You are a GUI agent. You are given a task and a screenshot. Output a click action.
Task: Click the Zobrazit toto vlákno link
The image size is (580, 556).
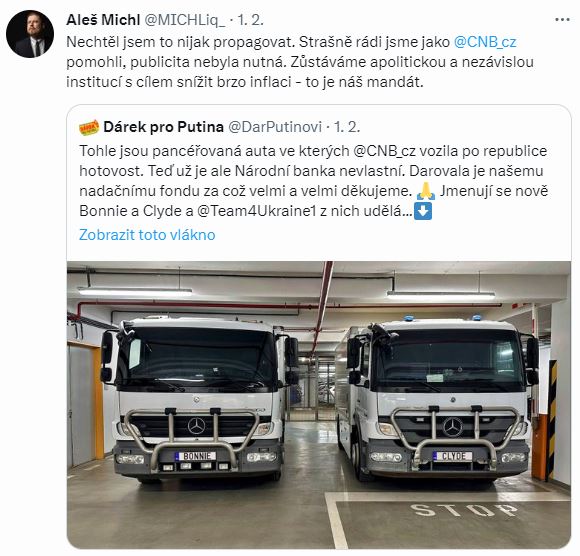(147, 235)
